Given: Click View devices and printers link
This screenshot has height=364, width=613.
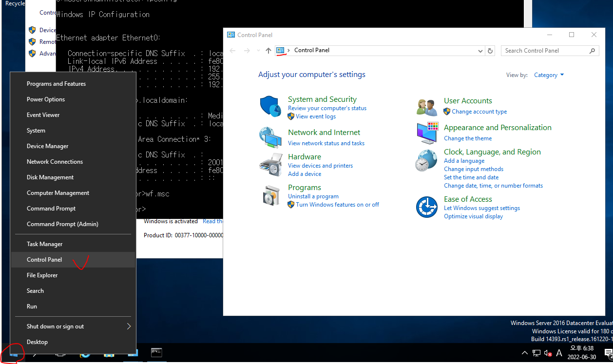Looking at the screenshot, I should [320, 166].
